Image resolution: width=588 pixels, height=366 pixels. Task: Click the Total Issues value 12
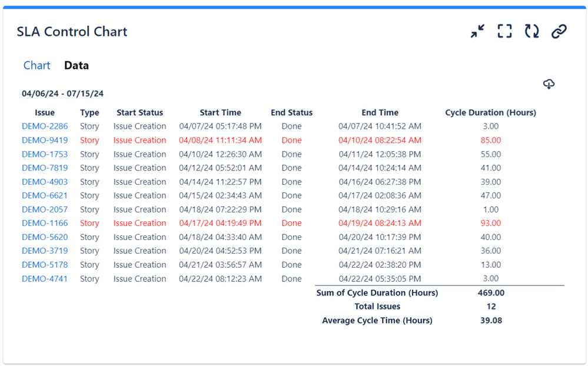(x=491, y=307)
